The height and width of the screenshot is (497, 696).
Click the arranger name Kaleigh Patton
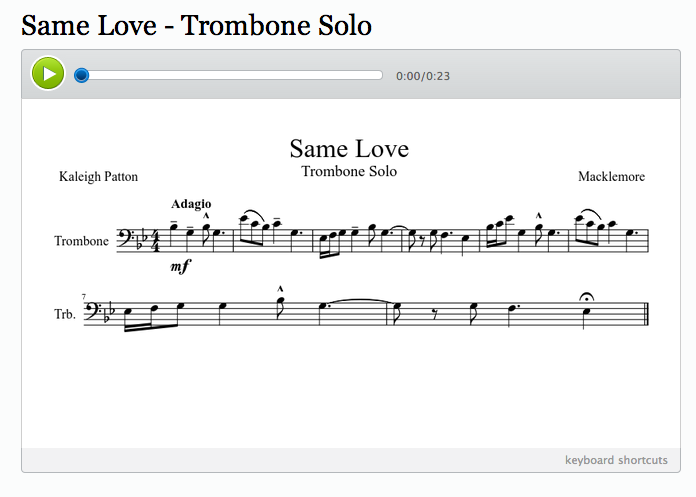tap(99, 177)
